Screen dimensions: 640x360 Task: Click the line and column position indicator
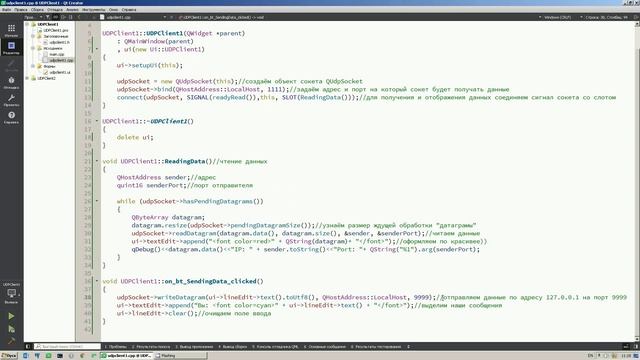tap(606, 17)
